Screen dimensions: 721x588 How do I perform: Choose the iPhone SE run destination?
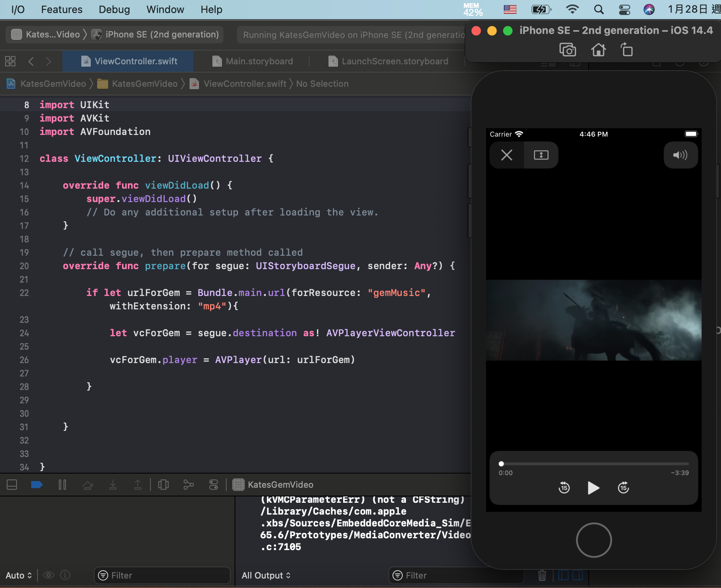click(162, 35)
